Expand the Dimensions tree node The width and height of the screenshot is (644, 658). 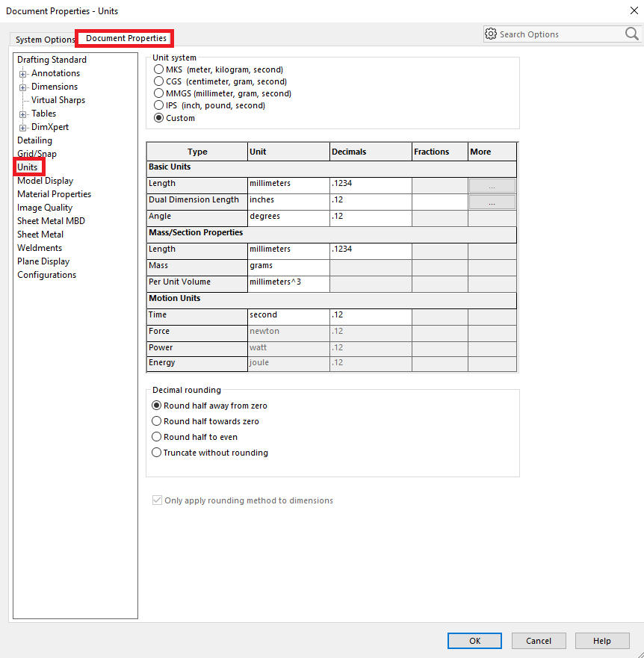pyautogui.click(x=23, y=87)
